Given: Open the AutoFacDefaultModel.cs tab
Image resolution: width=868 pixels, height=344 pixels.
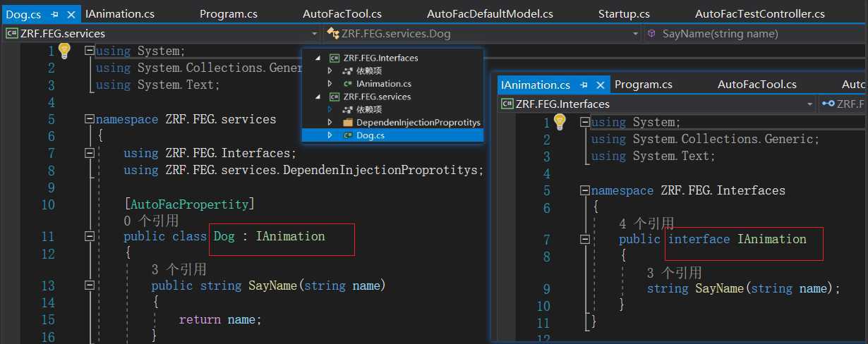Looking at the screenshot, I should [490, 13].
